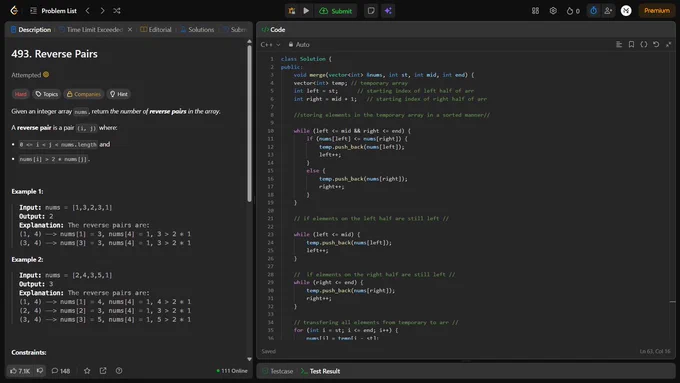The image size is (680, 383).
Task: Open the notes icon
Action: pyautogui.click(x=371, y=11)
